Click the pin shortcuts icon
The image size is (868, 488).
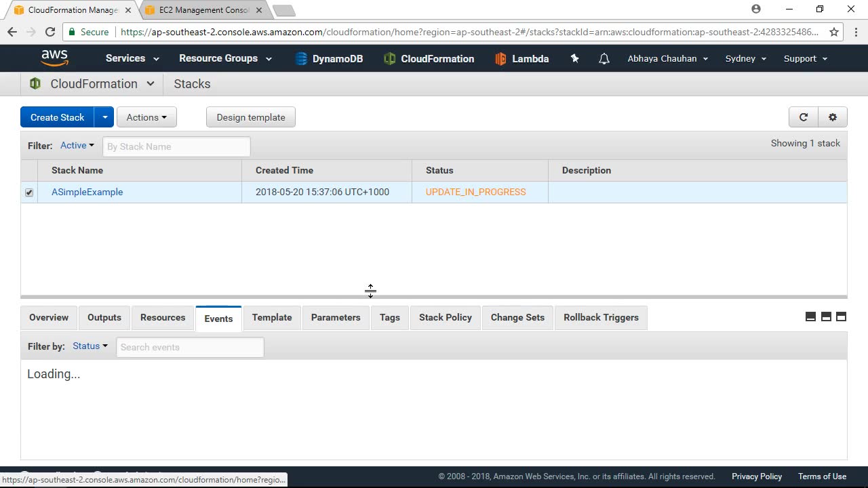(574, 58)
